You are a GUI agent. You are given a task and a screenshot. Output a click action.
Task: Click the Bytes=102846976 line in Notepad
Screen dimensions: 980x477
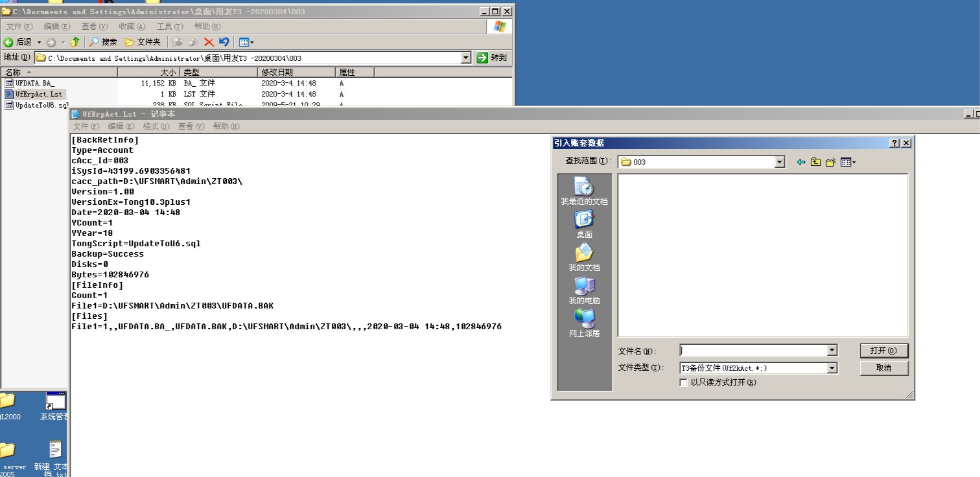click(x=110, y=275)
